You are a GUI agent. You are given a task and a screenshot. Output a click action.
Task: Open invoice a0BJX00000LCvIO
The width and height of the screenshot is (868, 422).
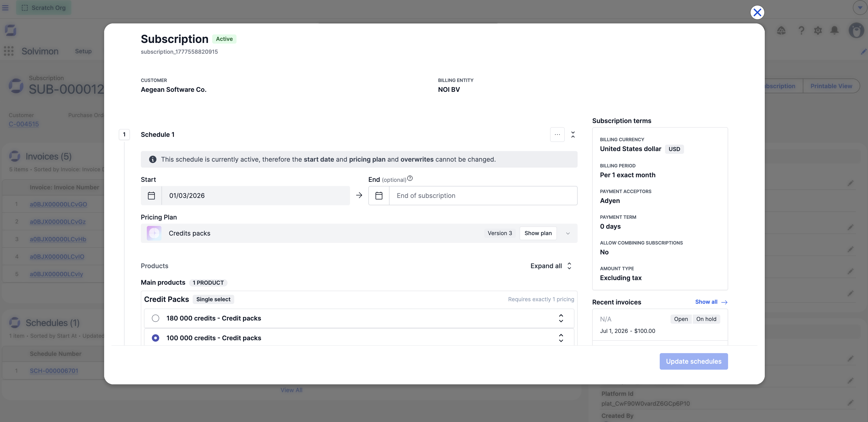click(57, 257)
